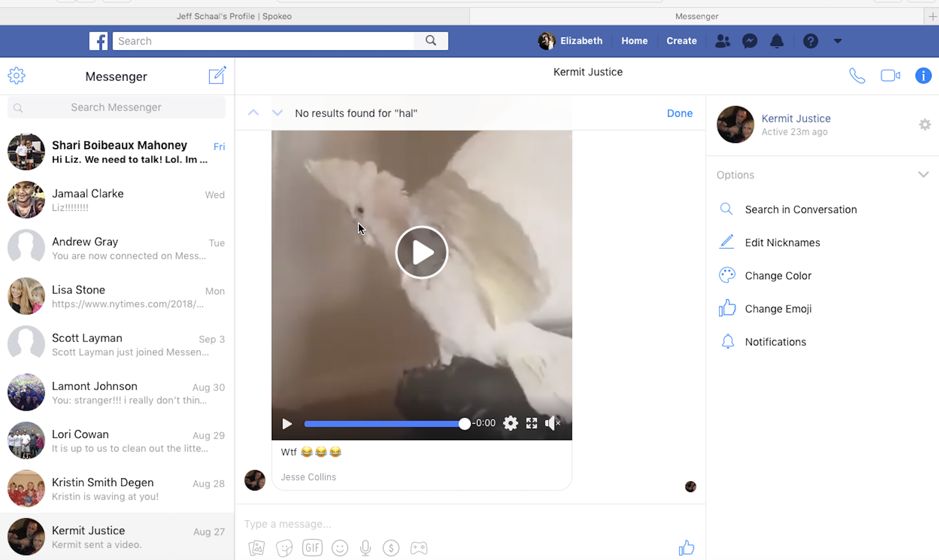Open Lamont Johnson conversation

pos(117,392)
